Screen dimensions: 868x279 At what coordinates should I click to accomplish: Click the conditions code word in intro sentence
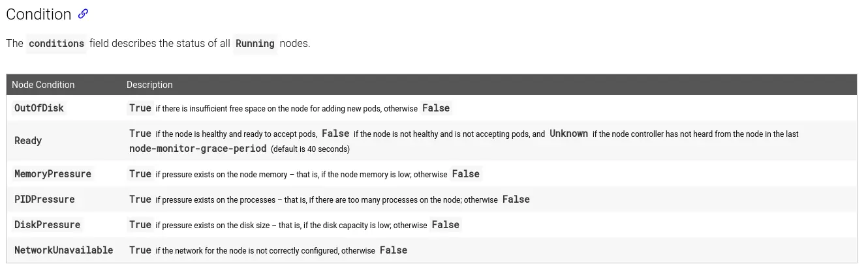(x=56, y=44)
